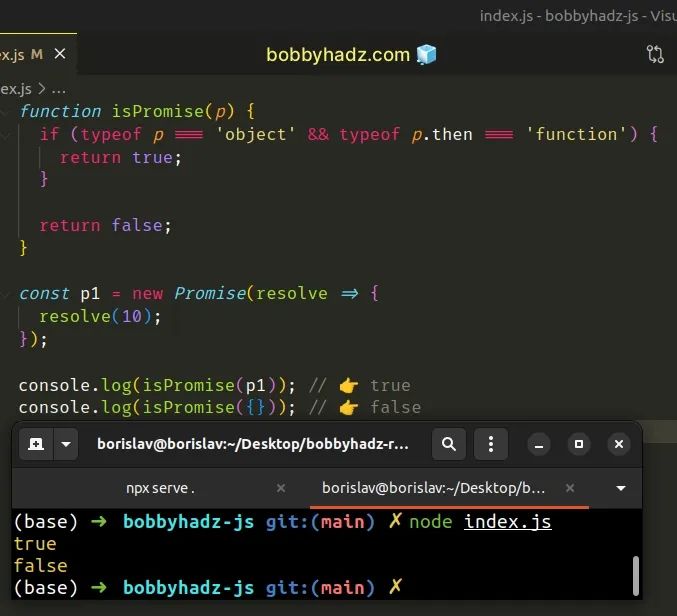The image size is (677, 616).
Task: Collapse the if-block fold arrow
Action: click(x=5, y=135)
